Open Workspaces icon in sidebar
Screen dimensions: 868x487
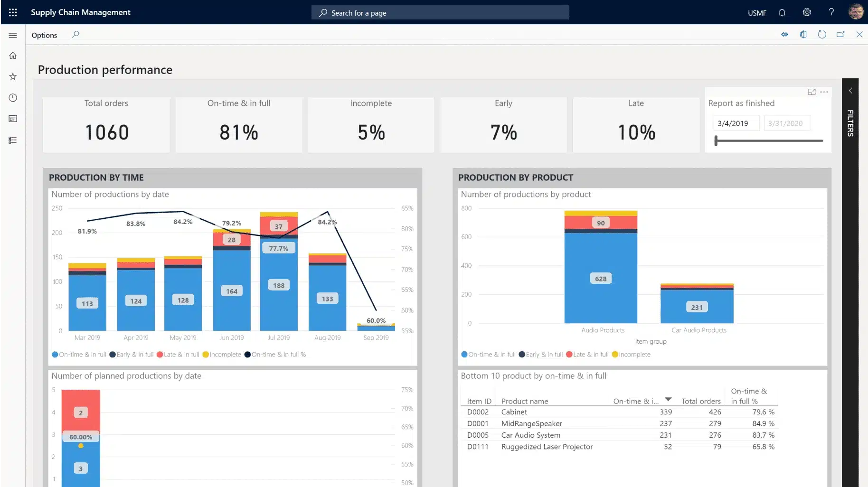13,119
